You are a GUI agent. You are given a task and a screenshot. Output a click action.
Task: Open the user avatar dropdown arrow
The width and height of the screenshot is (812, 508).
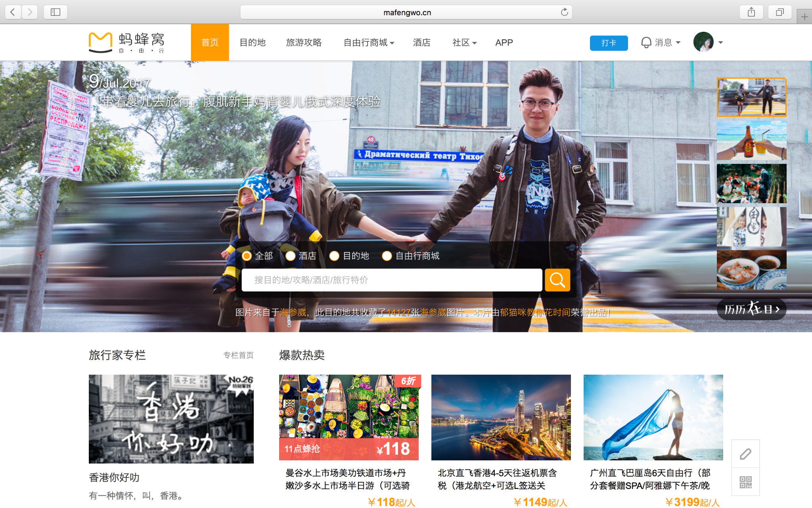[720, 42]
